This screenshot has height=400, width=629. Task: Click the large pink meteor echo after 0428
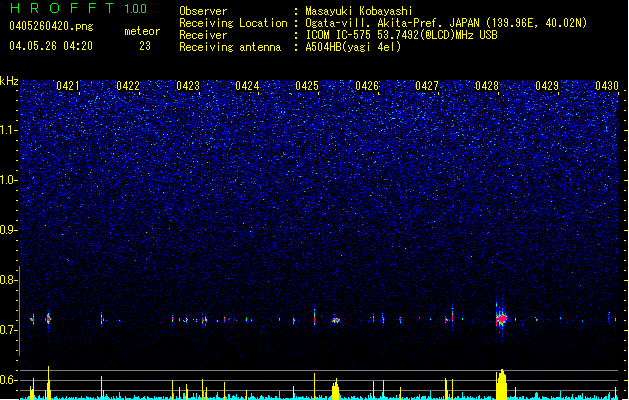coord(501,319)
